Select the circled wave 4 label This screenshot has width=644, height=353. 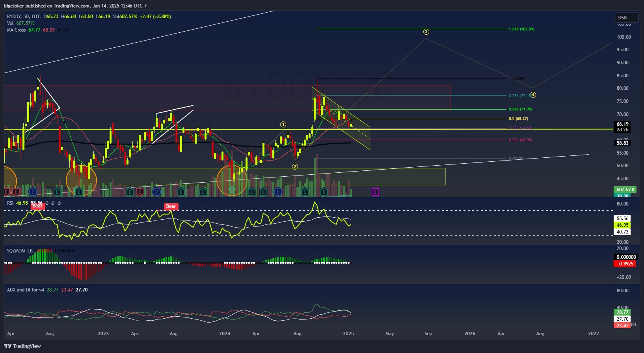point(533,95)
